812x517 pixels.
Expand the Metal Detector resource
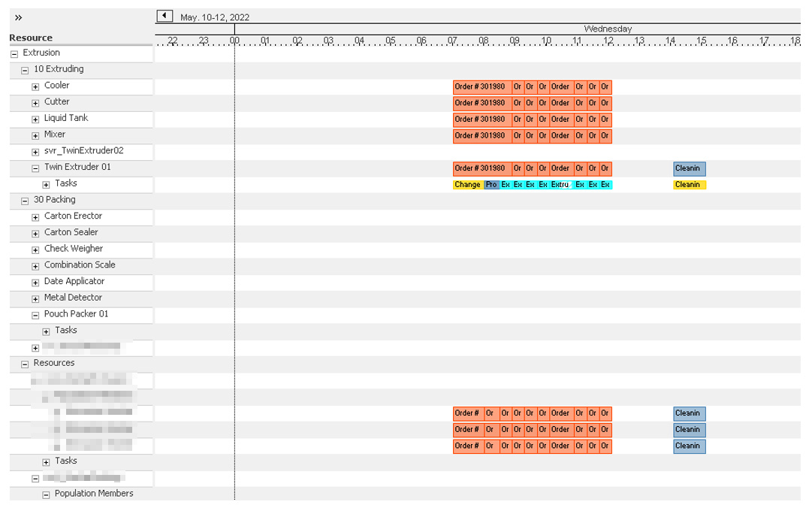(35, 299)
